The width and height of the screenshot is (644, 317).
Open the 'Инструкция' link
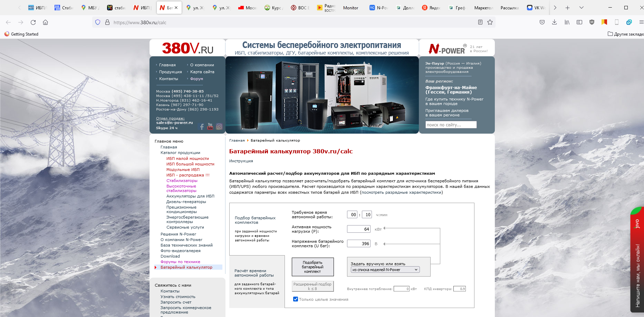[241, 161]
